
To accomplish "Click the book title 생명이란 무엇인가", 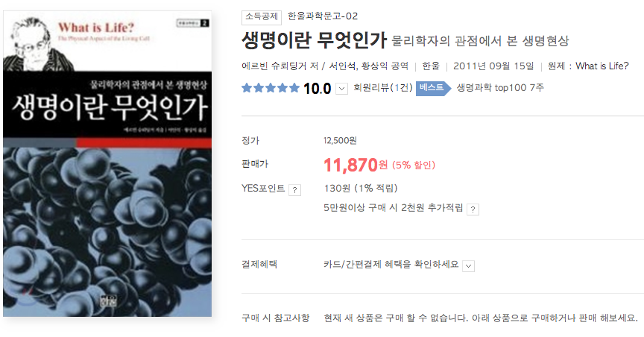I will click(314, 40).
